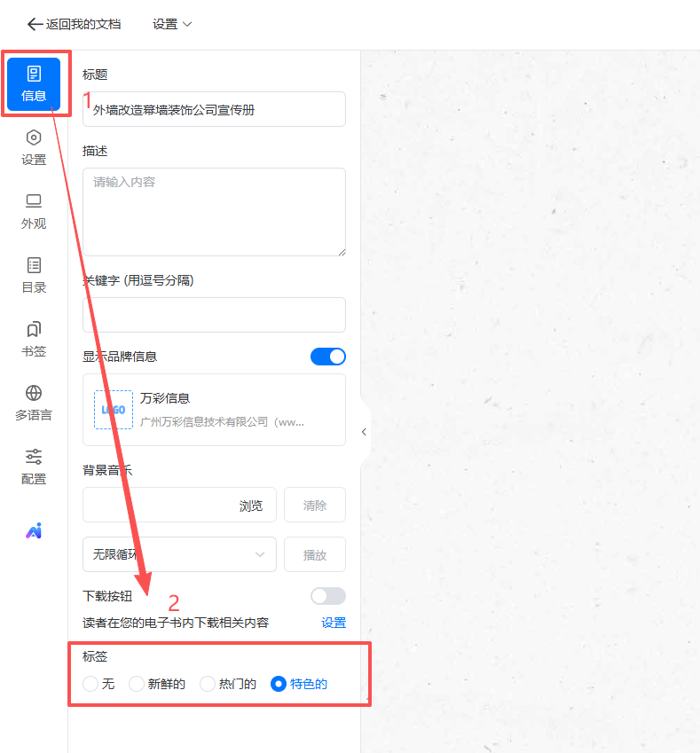700x753 pixels.
Task: Disable the 显示品牌信息 toggle
Action: click(327, 357)
